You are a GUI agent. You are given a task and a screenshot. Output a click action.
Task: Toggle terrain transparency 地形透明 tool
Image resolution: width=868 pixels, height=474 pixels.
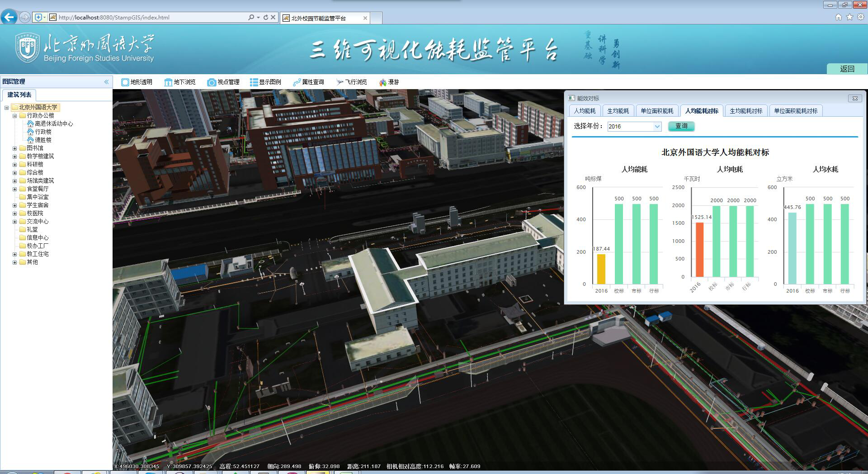pyautogui.click(x=137, y=82)
